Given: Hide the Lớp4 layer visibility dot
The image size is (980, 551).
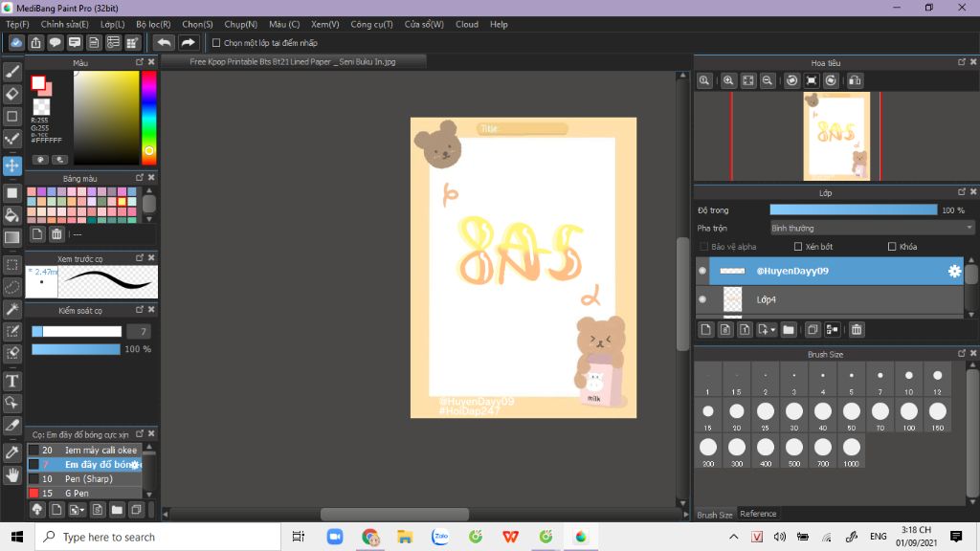Looking at the screenshot, I should click(702, 299).
